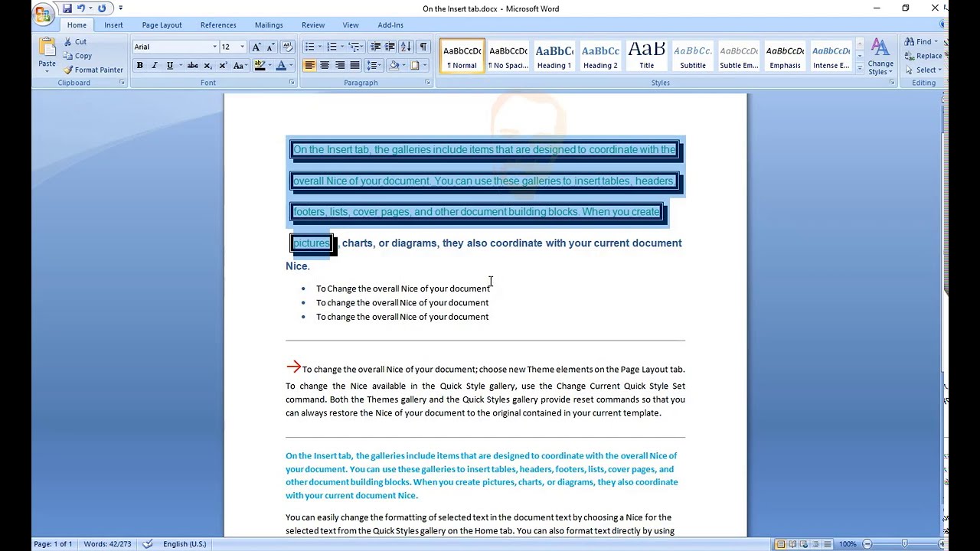Apply the Subtitle style
The width and height of the screenshot is (980, 551).
click(692, 56)
